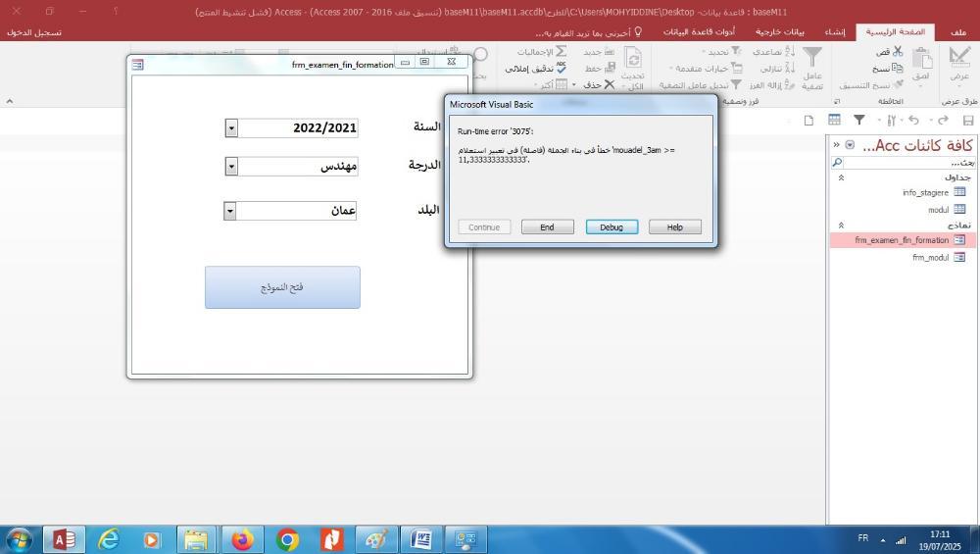Click the quick access undo arrow
This screenshot has width=980, height=554.
point(913,120)
